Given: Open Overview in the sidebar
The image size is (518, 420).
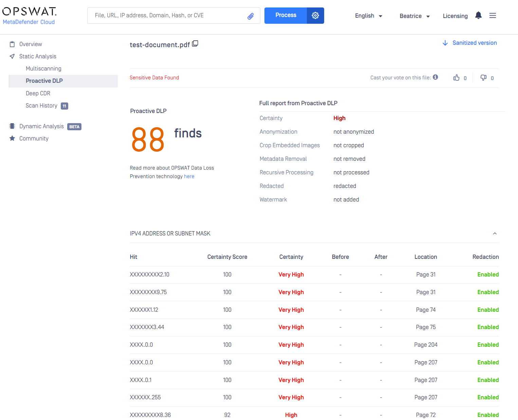Looking at the screenshot, I should tap(31, 44).
